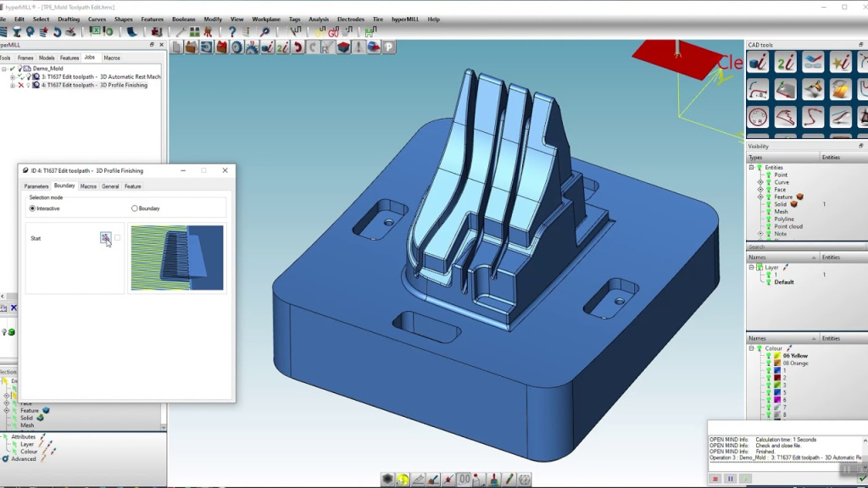This screenshot has width=868, height=488.
Task: Click the red undo arrow in viewport toolbar
Action: (x=298, y=47)
